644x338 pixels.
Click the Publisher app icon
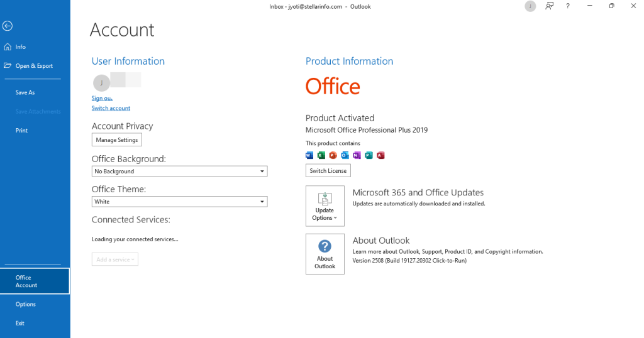pos(369,155)
